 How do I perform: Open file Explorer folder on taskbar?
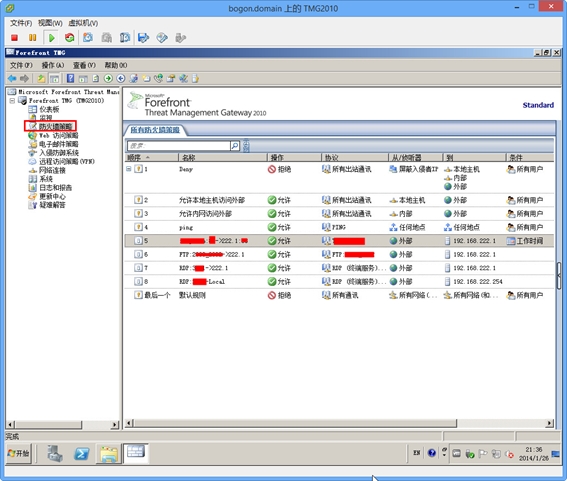(108, 454)
